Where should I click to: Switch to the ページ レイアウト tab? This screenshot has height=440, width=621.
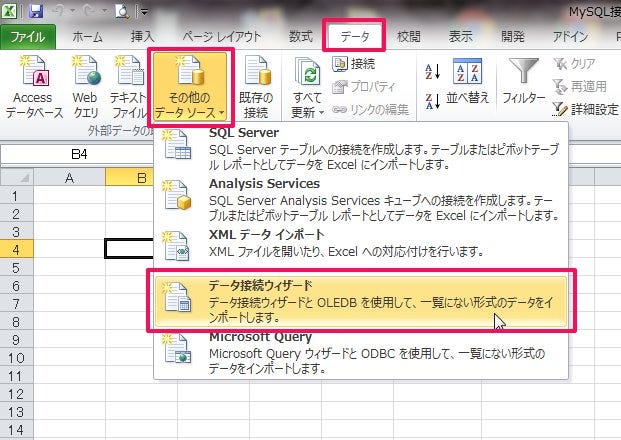[222, 37]
